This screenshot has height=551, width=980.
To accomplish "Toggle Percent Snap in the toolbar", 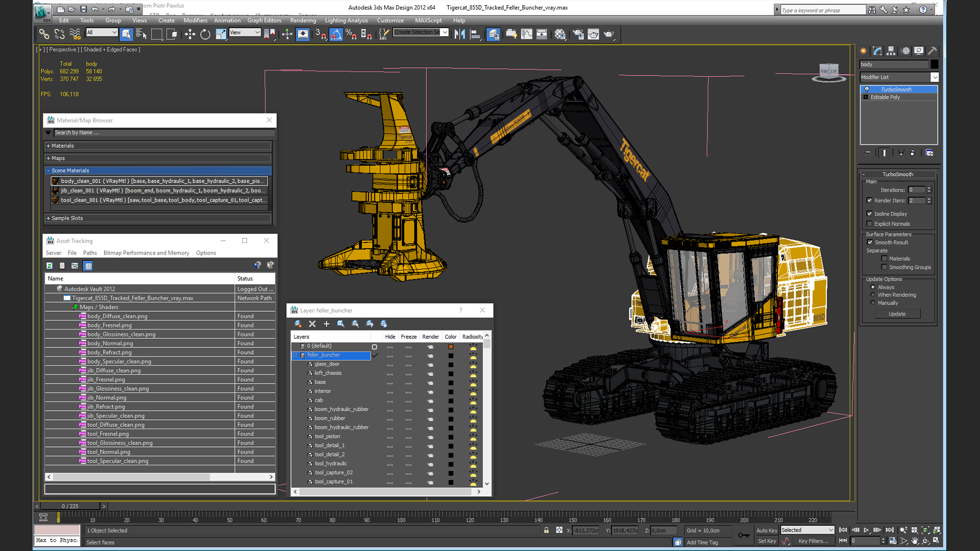I will tap(351, 34).
